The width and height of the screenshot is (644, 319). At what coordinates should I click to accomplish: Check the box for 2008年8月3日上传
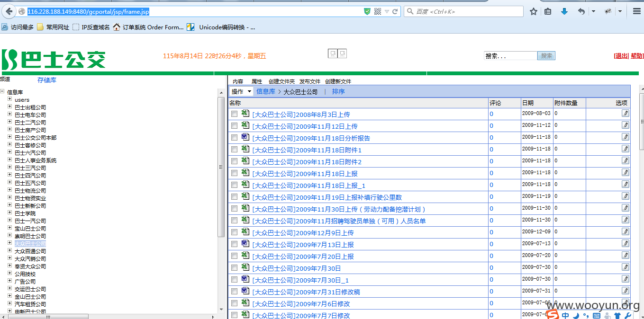pyautogui.click(x=235, y=114)
